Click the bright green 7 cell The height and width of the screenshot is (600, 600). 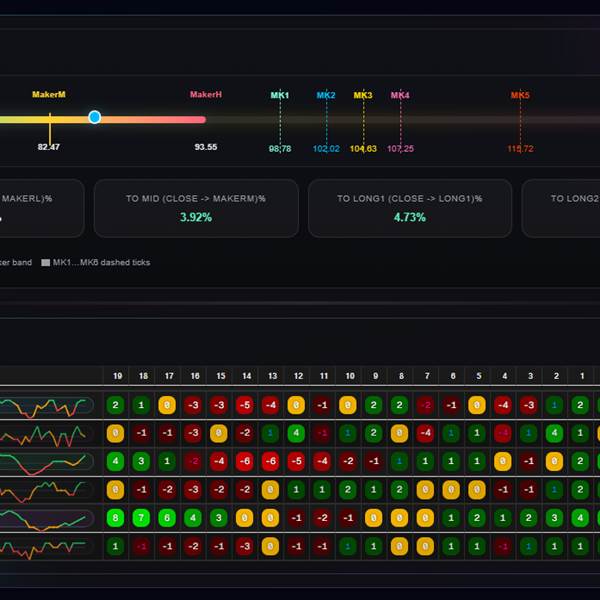click(141, 518)
